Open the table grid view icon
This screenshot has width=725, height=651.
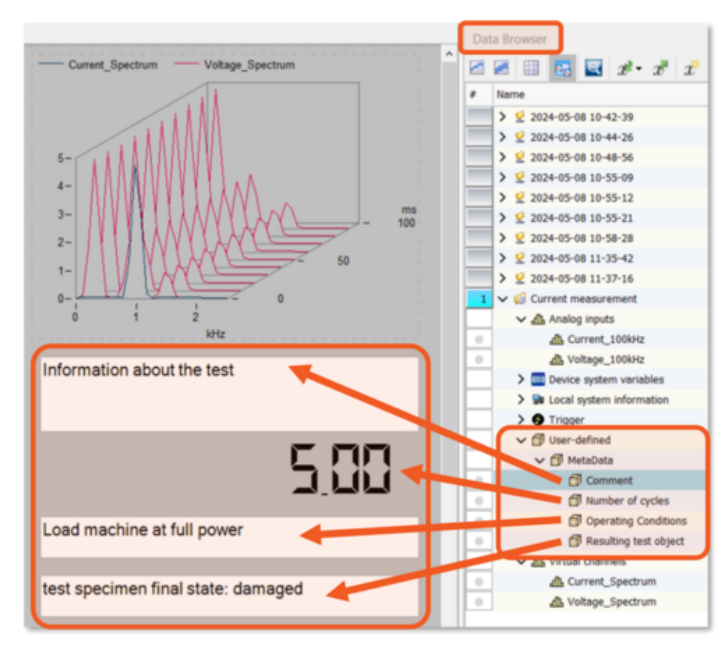point(531,68)
